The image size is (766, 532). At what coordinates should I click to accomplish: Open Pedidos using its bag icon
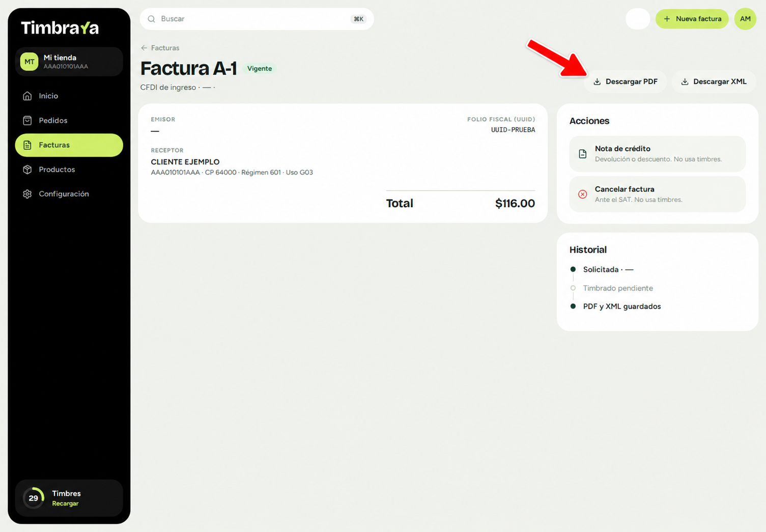(27, 120)
